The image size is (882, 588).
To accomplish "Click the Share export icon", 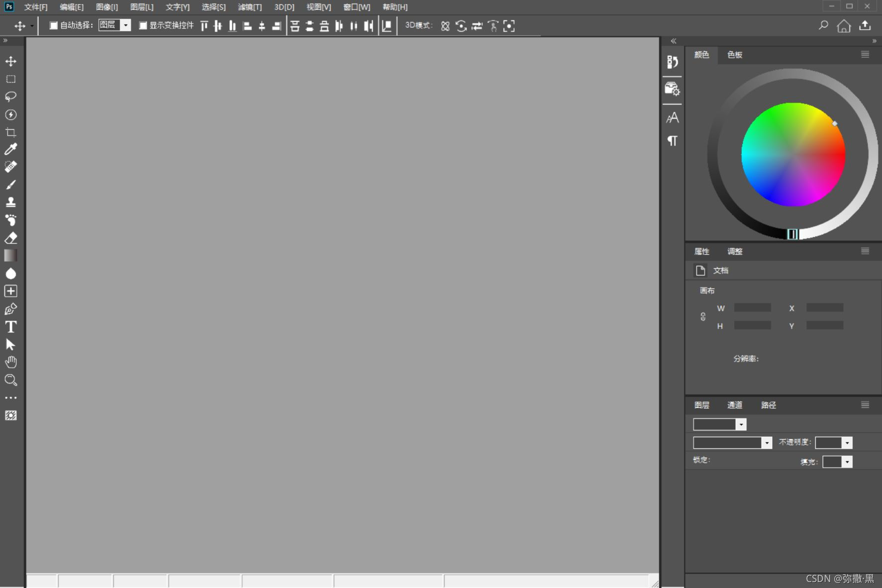I will [865, 25].
